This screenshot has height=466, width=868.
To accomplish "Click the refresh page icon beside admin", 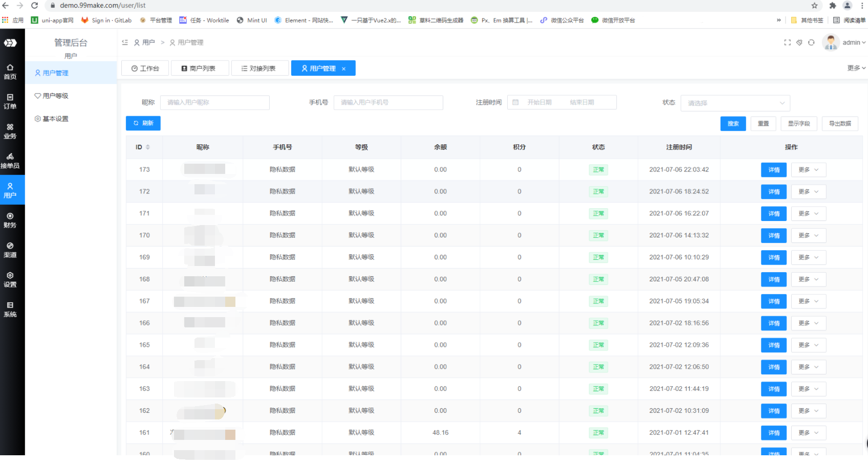I will point(811,42).
